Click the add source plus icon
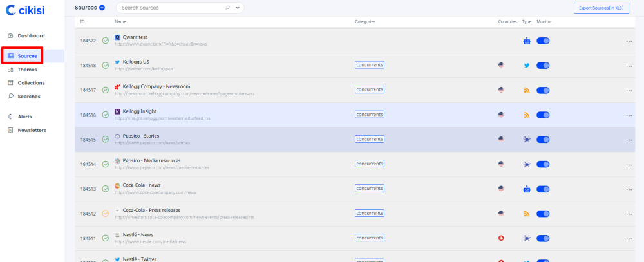Viewport: 644px width, 262px height. coord(102,8)
